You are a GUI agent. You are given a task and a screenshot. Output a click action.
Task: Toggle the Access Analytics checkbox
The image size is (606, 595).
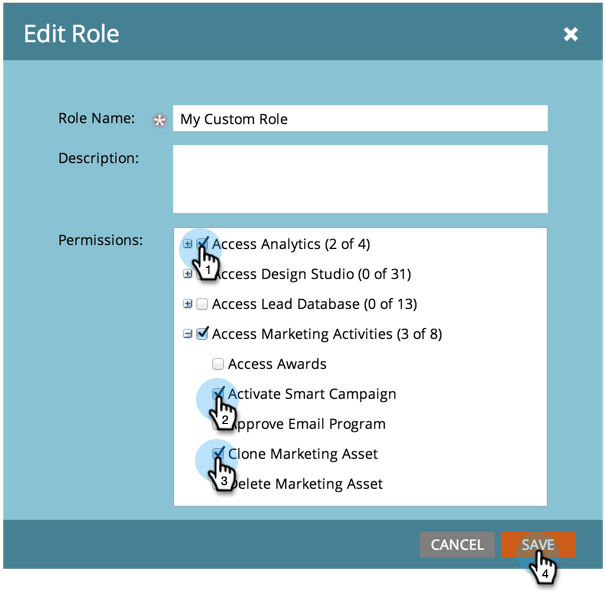203,243
